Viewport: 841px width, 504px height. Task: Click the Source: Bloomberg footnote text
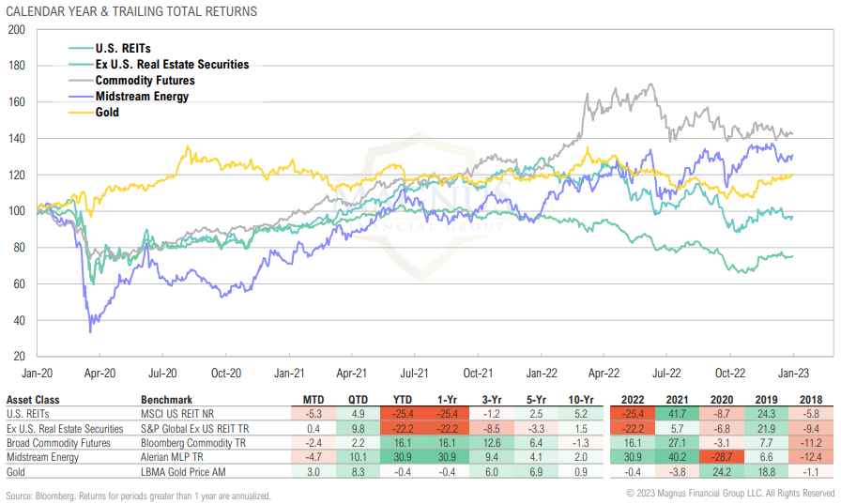138,495
